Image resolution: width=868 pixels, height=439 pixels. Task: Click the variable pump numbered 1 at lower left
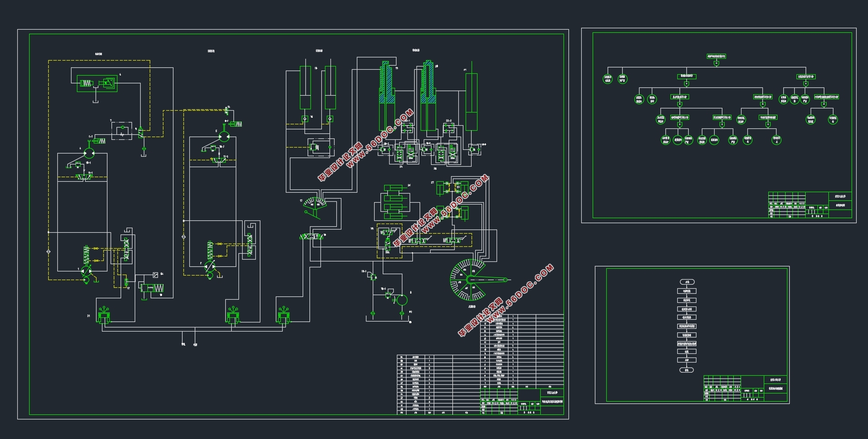(x=86, y=271)
